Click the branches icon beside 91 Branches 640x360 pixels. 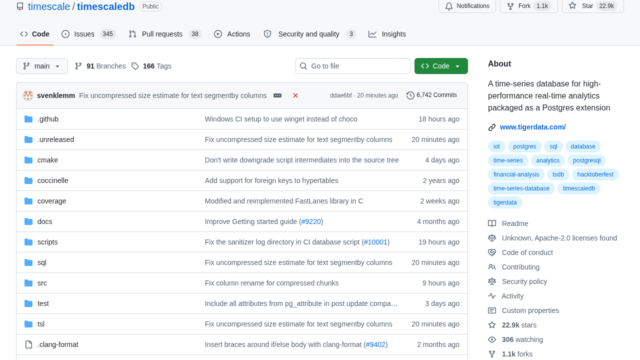point(78,66)
